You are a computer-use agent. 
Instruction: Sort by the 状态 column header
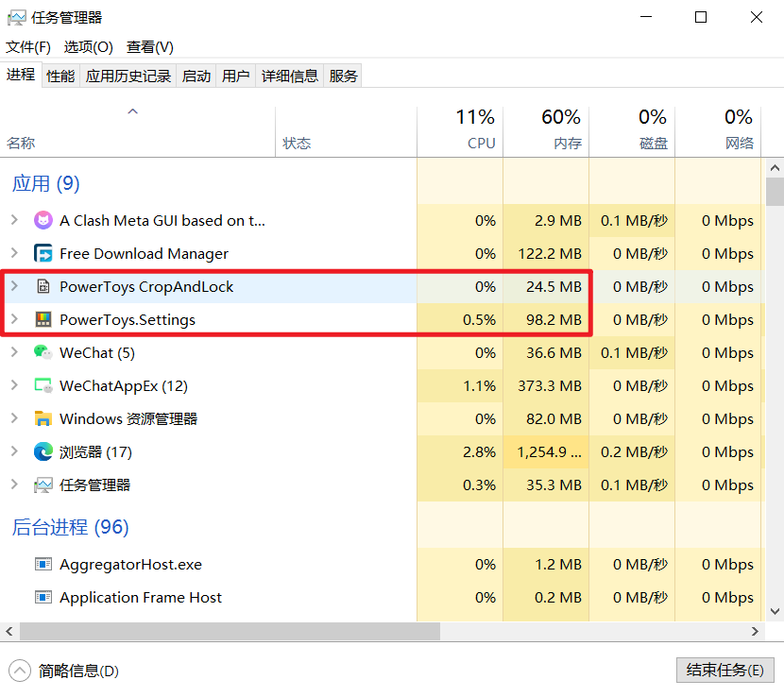pos(346,132)
